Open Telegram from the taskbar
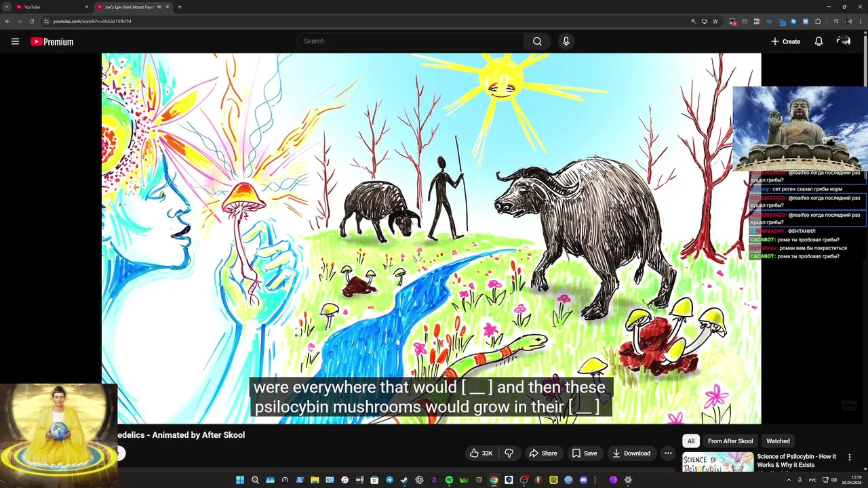The height and width of the screenshot is (488, 868). pyautogui.click(x=389, y=480)
